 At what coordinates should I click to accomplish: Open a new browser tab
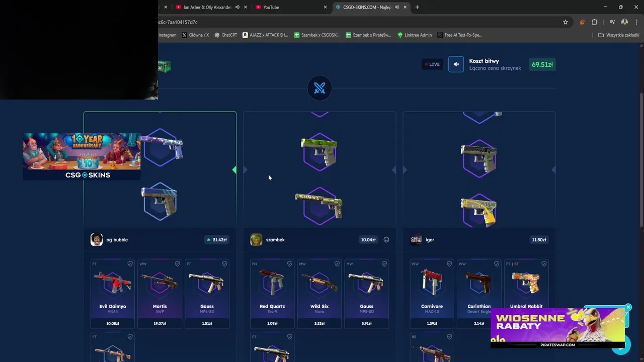click(x=417, y=7)
